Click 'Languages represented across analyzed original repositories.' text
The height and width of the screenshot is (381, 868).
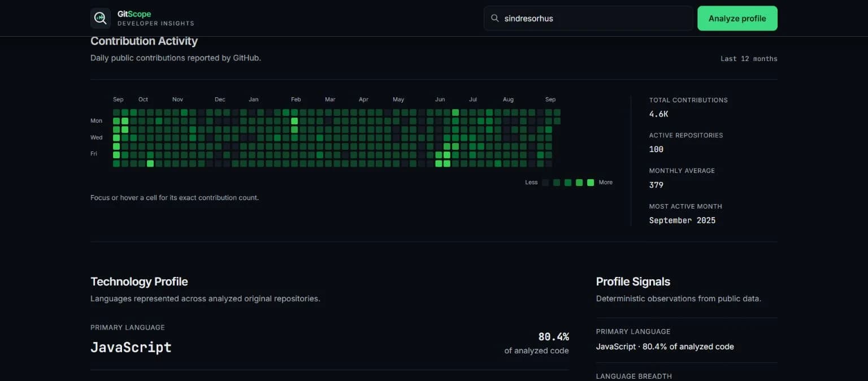pos(205,298)
